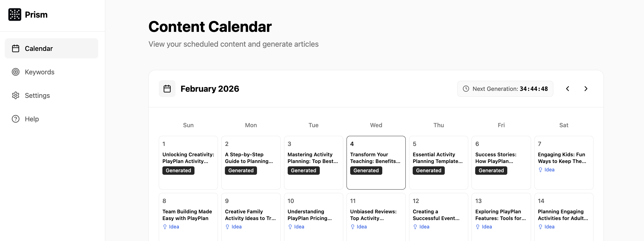The height and width of the screenshot is (241, 644).
Task: Open the Keywords page label
Action: pos(40,72)
